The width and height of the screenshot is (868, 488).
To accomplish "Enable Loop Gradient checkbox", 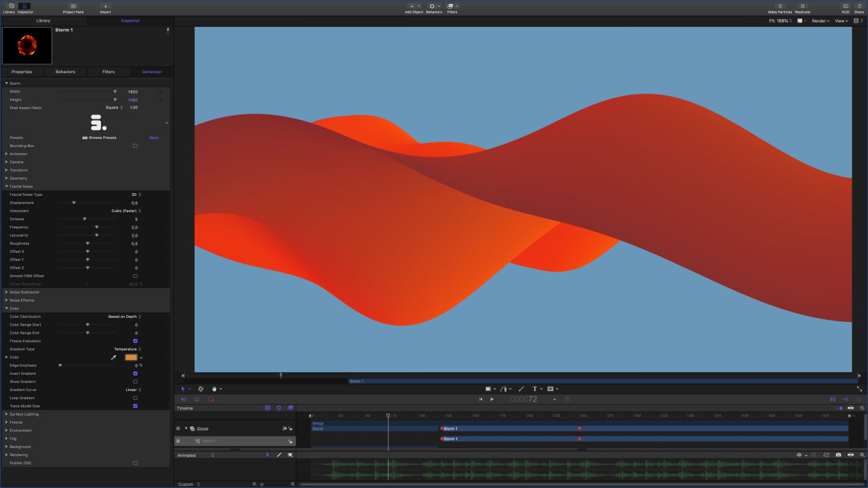I will point(135,398).
